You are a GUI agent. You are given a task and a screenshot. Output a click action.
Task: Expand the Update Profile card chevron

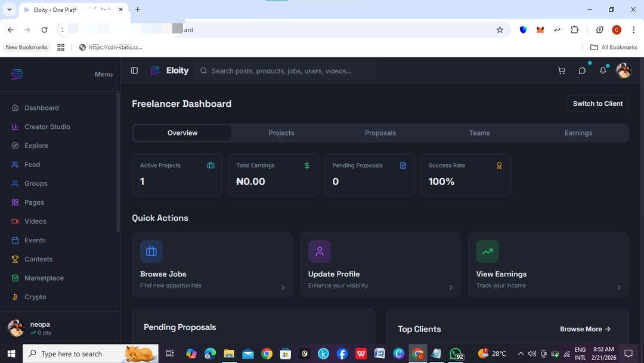(x=451, y=287)
